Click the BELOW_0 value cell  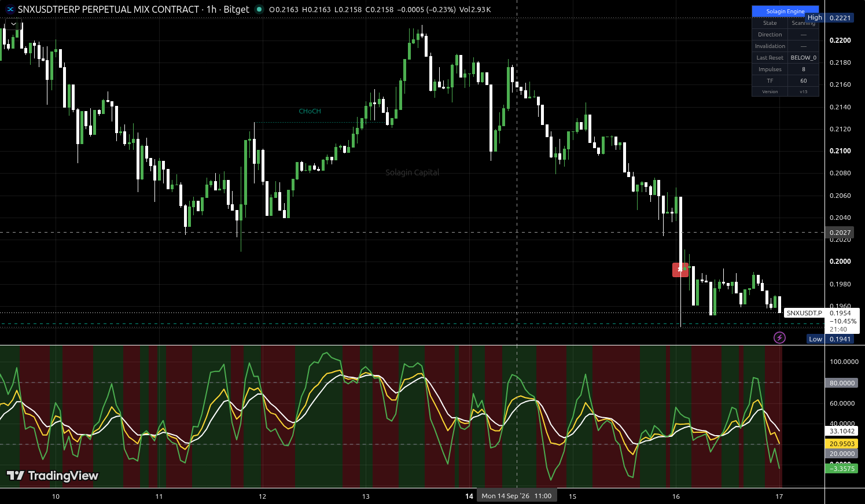point(803,58)
